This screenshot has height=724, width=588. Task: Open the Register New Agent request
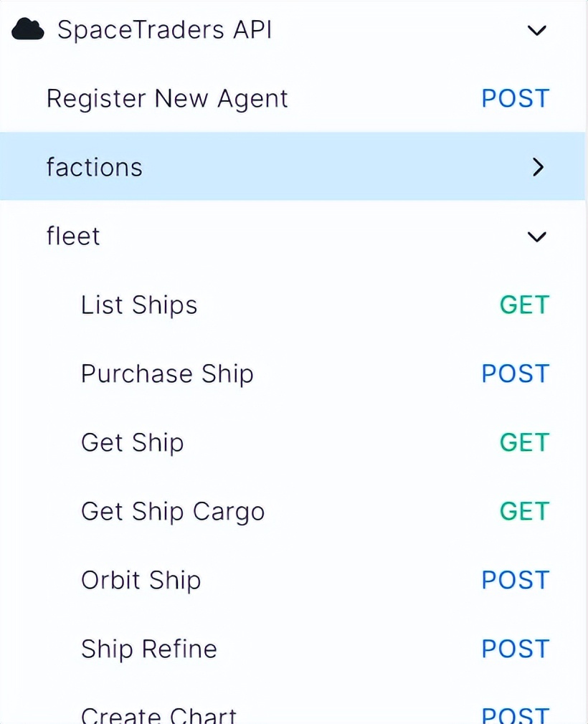(167, 99)
